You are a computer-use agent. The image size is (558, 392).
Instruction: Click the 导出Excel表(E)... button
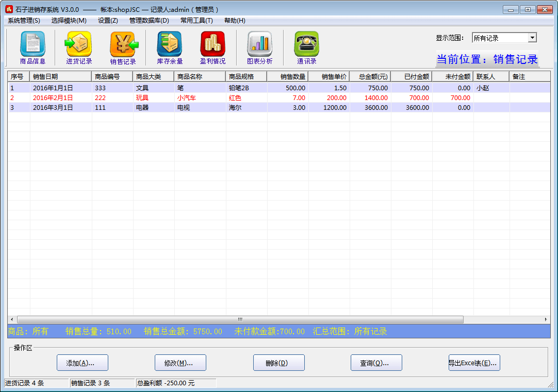pyautogui.click(x=474, y=363)
